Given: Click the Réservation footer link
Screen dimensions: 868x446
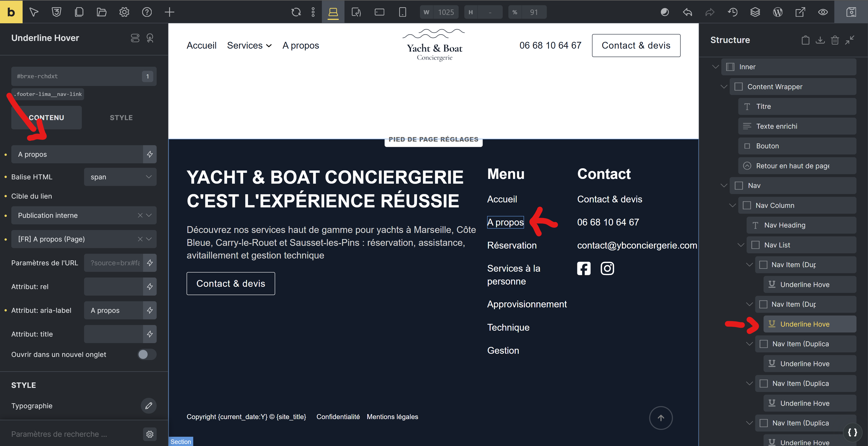Looking at the screenshot, I should [512, 245].
